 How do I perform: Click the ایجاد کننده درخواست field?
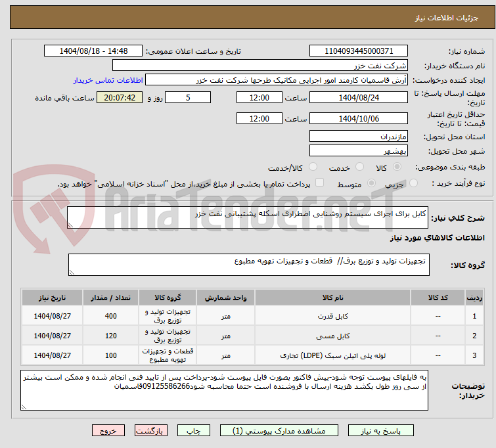(x=276, y=80)
